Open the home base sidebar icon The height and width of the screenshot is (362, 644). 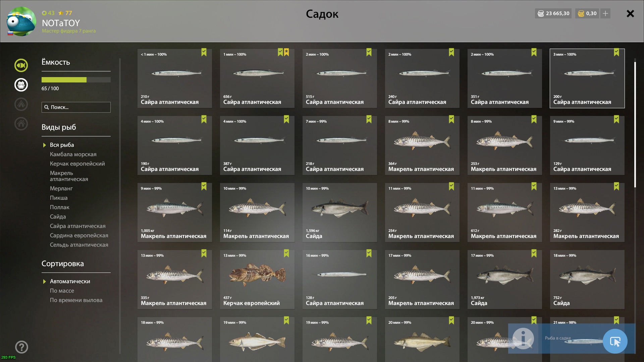(x=21, y=123)
